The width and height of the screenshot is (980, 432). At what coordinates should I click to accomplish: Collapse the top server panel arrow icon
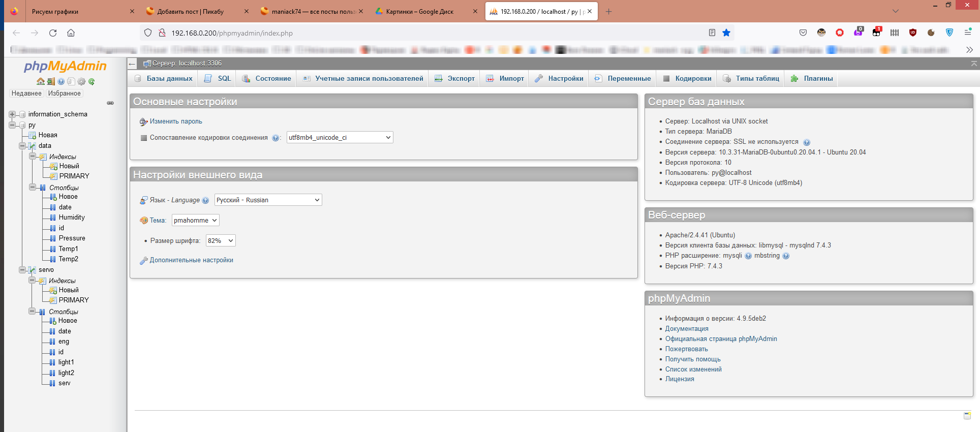(x=974, y=64)
